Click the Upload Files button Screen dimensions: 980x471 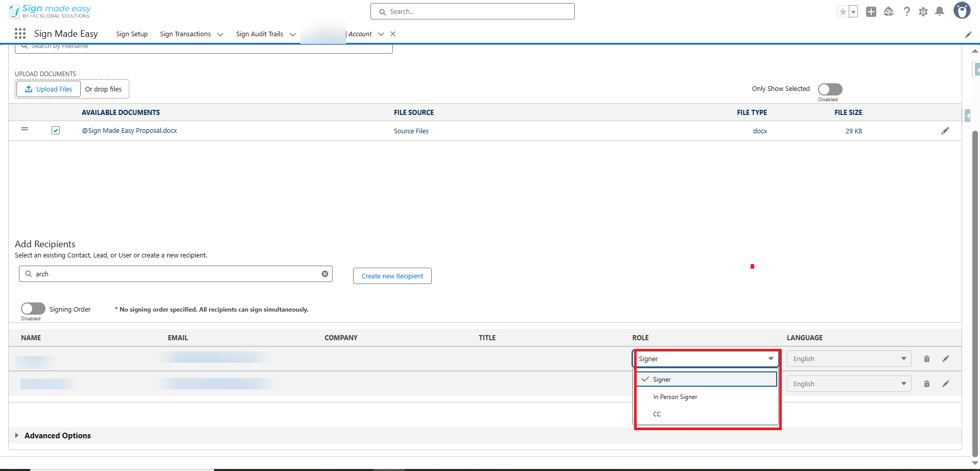pyautogui.click(x=49, y=89)
